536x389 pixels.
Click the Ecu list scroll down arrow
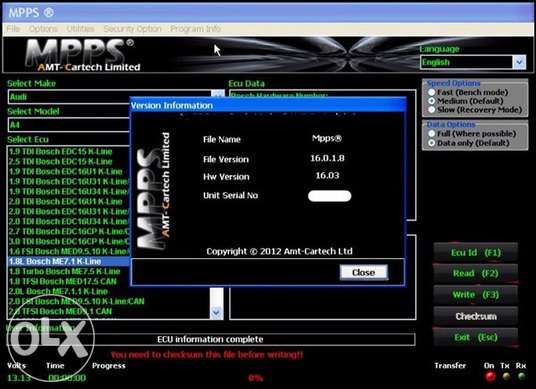216,312
